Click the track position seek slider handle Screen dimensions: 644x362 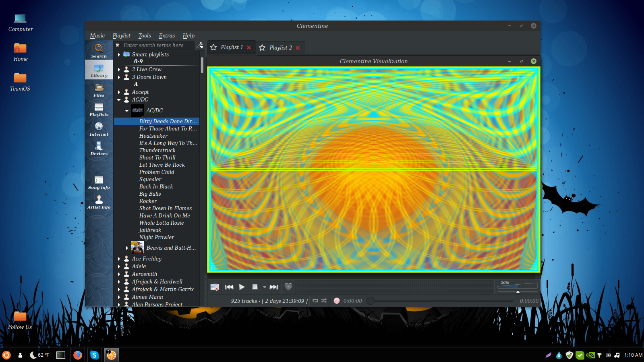(x=371, y=301)
